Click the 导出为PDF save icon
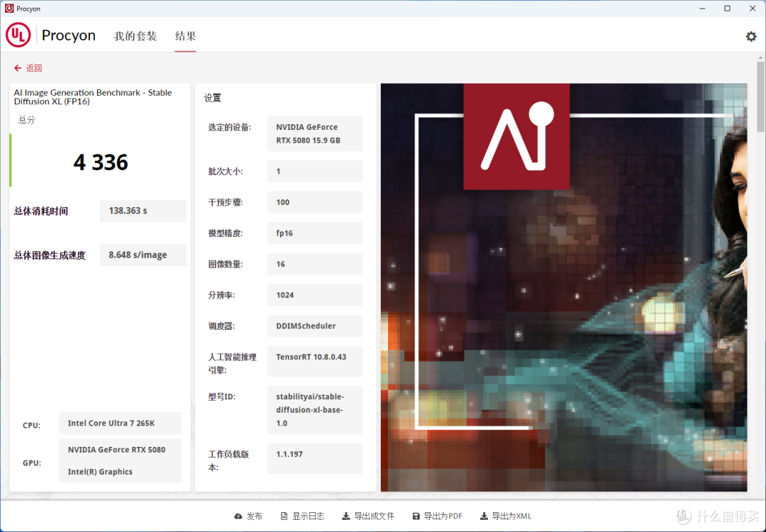The image size is (766, 532). (416, 516)
